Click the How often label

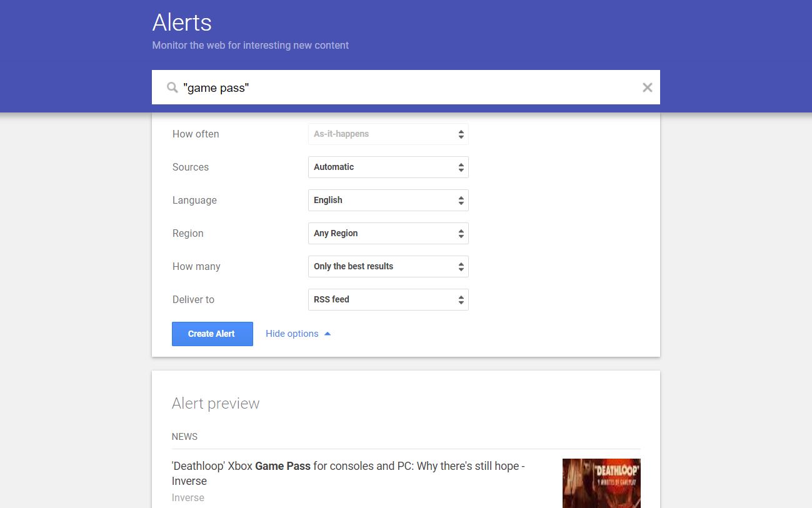[196, 134]
